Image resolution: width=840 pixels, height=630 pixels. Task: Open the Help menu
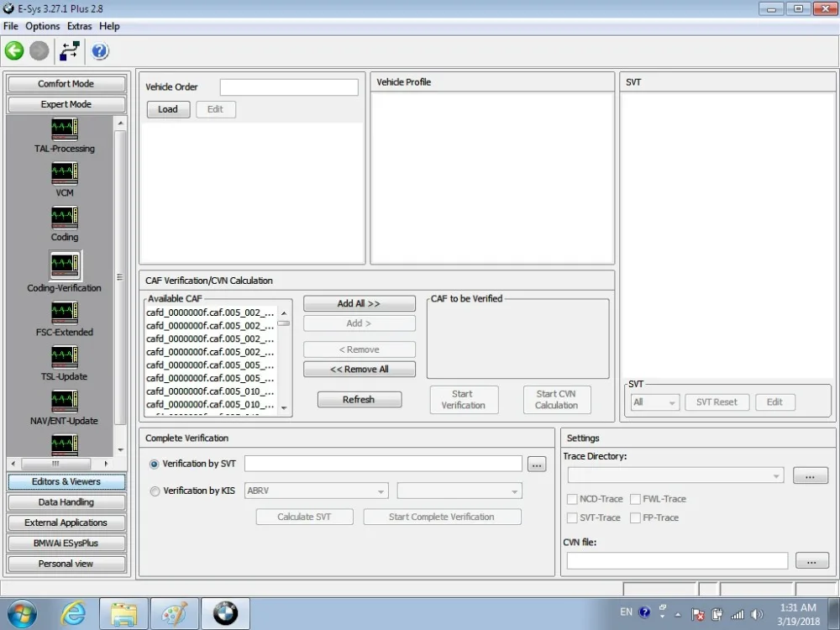pos(109,26)
